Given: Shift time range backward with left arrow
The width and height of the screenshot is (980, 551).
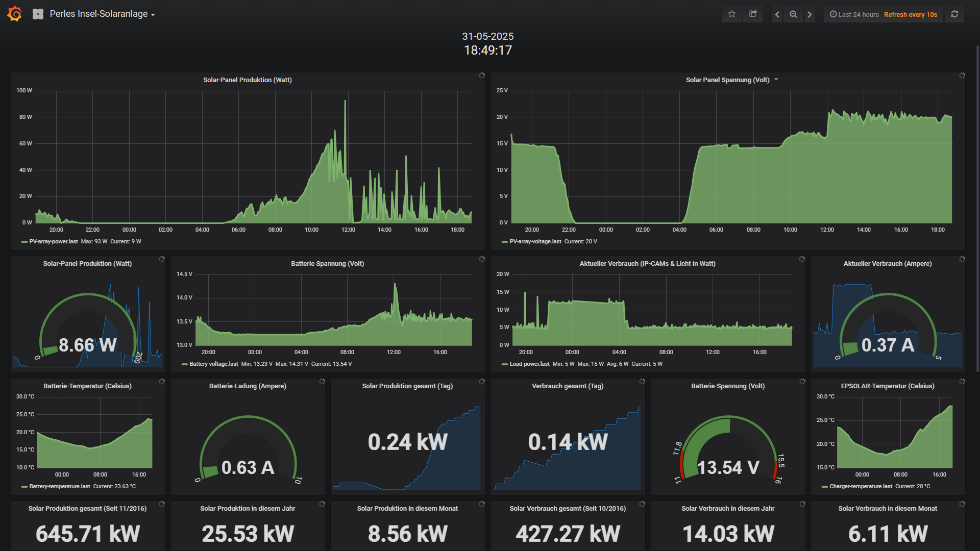Looking at the screenshot, I should point(777,14).
